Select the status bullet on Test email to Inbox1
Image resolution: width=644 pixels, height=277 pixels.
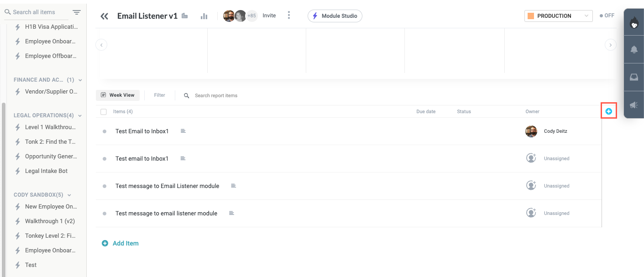(105, 158)
